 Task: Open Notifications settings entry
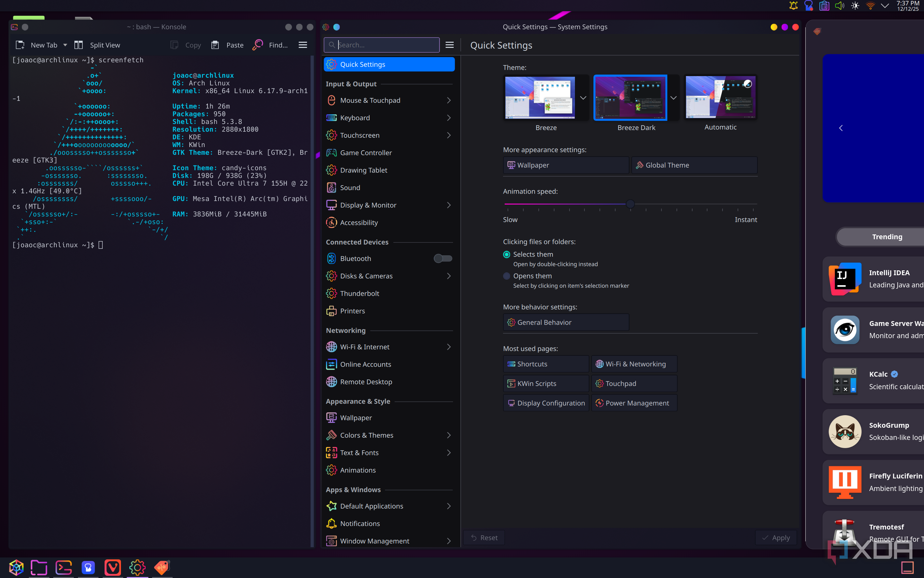(389, 523)
